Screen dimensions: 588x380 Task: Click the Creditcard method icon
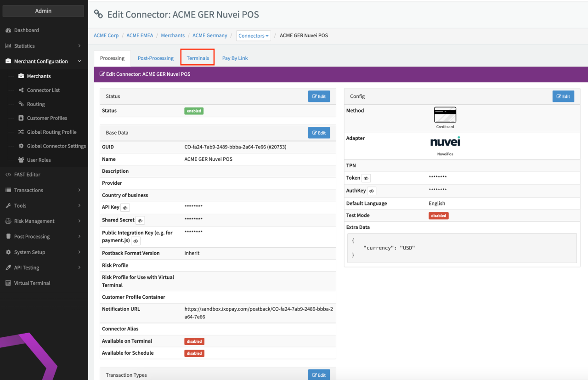click(x=445, y=115)
